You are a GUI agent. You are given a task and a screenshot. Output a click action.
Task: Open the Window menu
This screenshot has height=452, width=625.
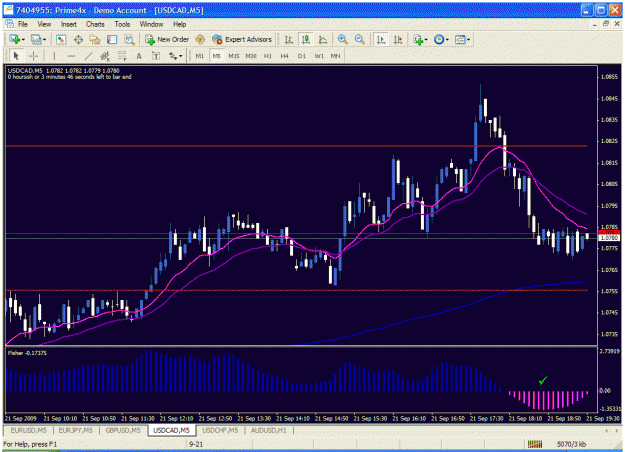pyautogui.click(x=151, y=24)
